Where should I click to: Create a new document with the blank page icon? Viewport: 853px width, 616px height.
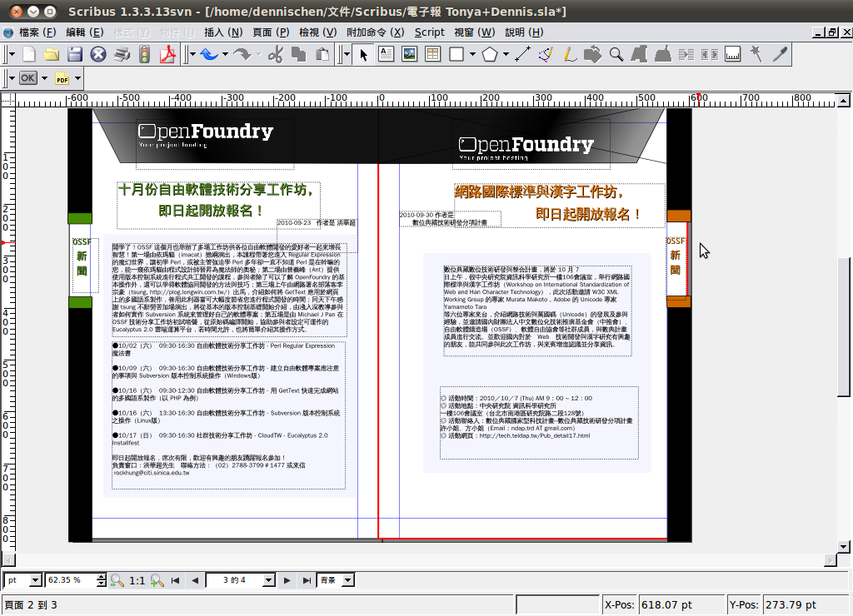click(28, 54)
